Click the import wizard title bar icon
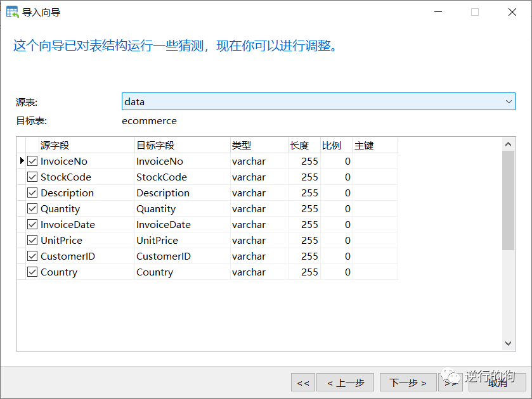This screenshot has height=399, width=532. pos(13,12)
